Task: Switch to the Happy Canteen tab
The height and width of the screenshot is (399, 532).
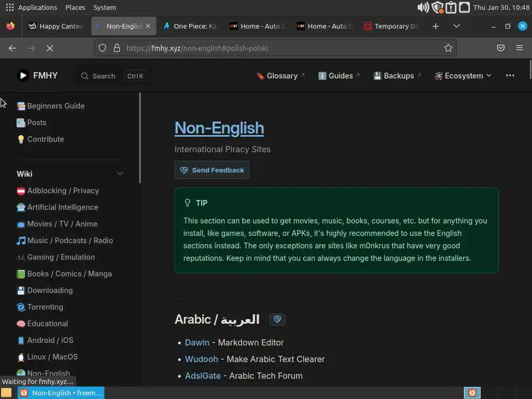Action: point(56,26)
